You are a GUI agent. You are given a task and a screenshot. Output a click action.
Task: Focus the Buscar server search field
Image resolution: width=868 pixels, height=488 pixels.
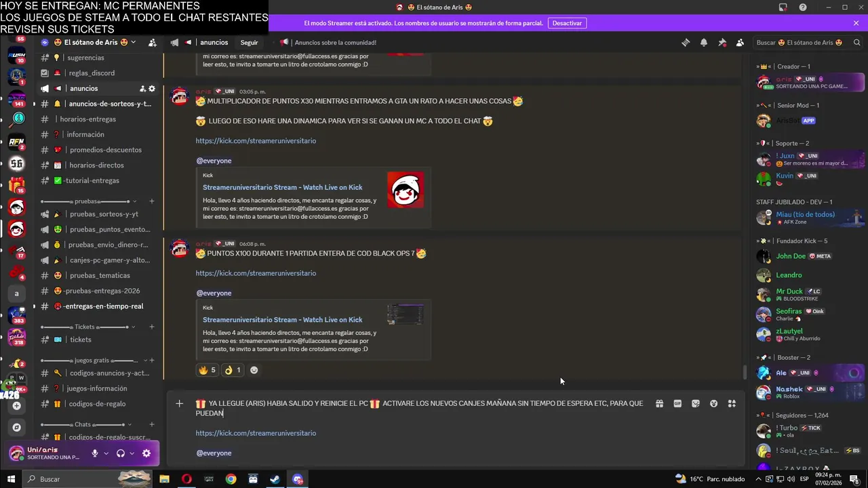pyautogui.click(x=809, y=43)
